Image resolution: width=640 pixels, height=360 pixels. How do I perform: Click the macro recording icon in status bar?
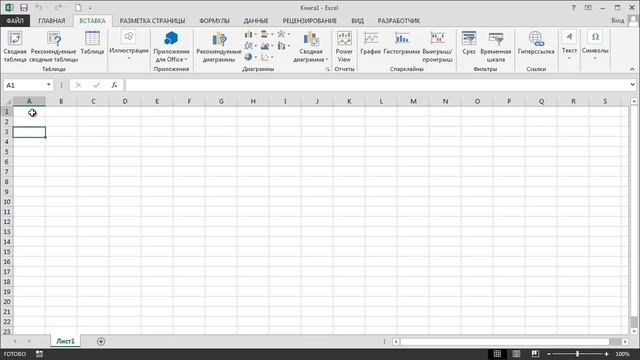click(x=39, y=354)
